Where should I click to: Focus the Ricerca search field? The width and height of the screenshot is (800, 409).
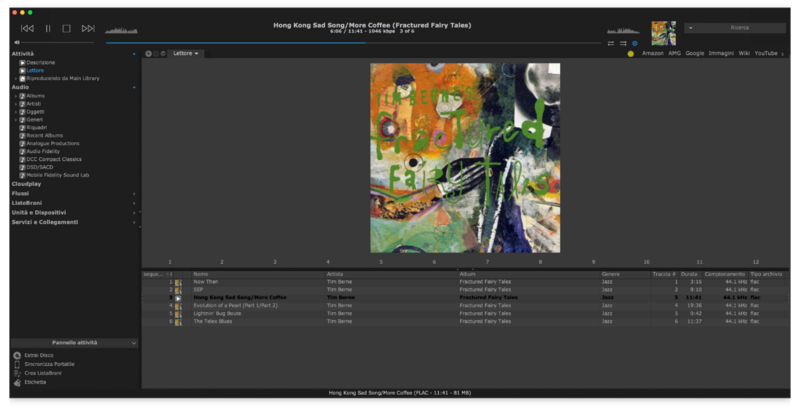739,28
